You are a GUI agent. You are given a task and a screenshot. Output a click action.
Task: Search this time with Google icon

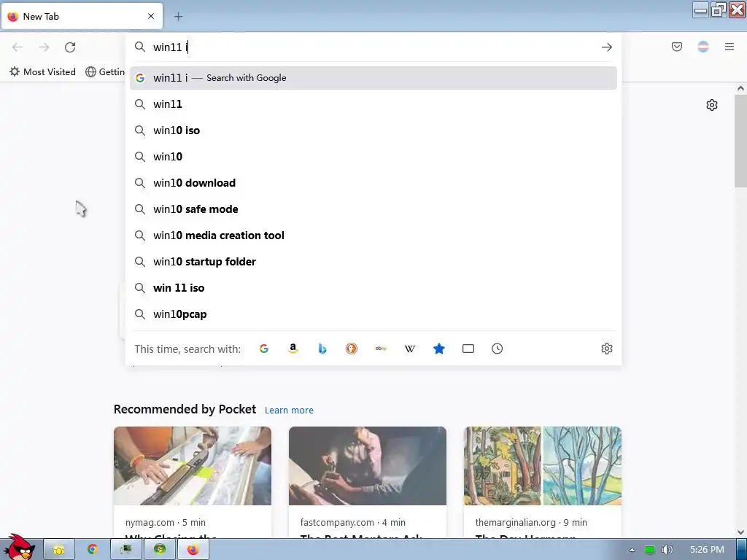264,349
